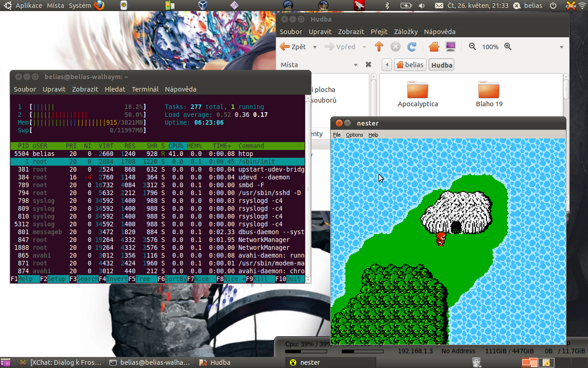Open Přejít menu in Hudba window

(379, 32)
